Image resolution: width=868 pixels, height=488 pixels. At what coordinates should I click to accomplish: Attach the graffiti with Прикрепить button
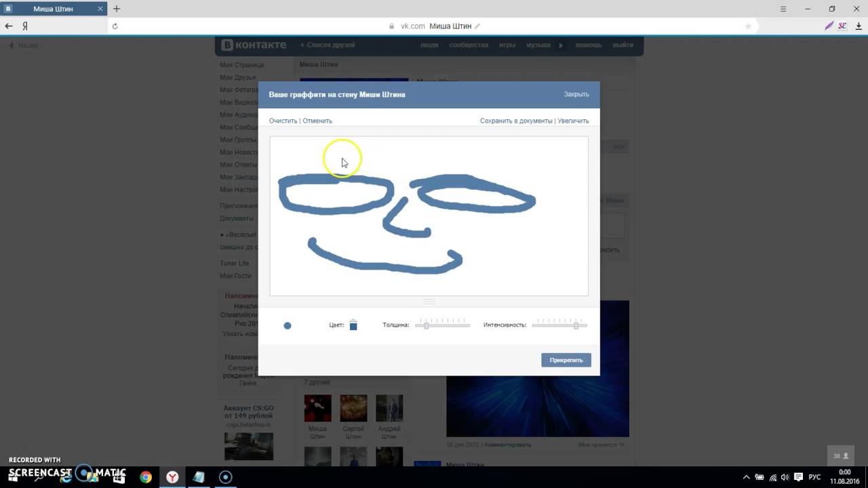pos(566,360)
